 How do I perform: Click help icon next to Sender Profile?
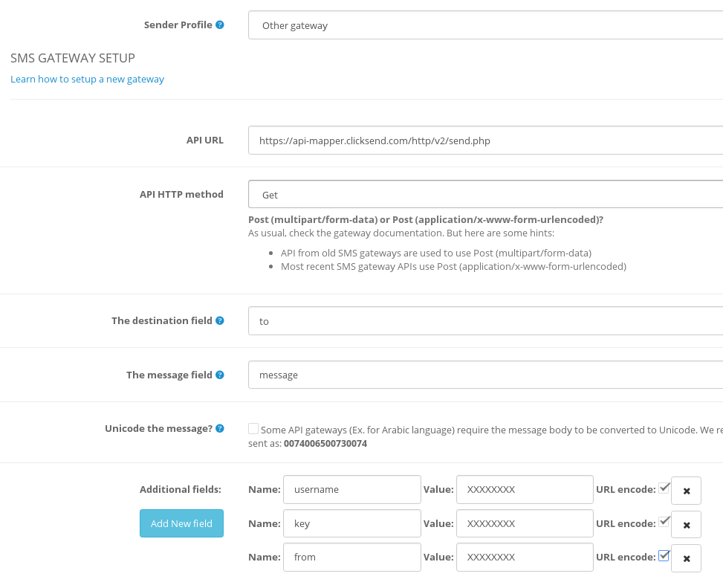point(220,25)
